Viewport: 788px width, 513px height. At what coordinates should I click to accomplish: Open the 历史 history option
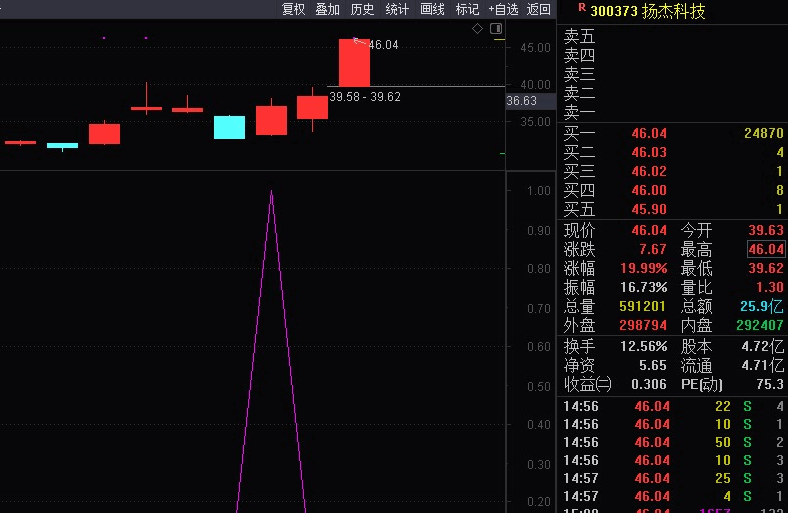coord(362,9)
